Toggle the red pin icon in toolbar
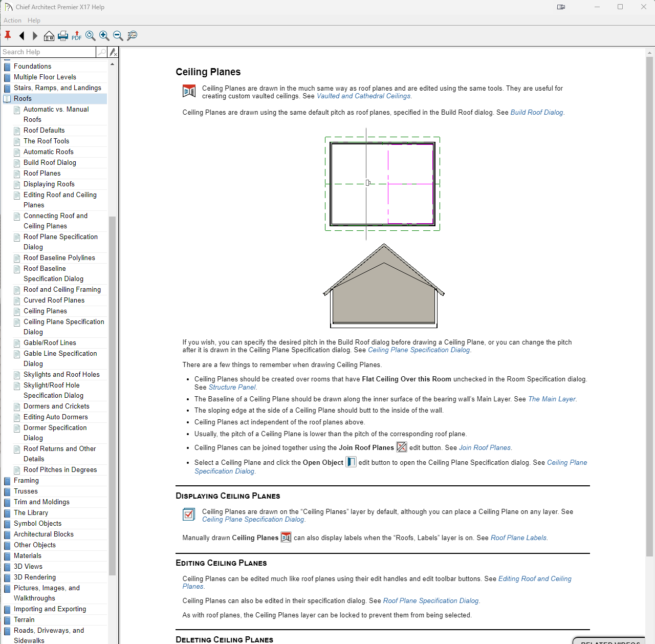The image size is (655, 644). click(x=8, y=35)
